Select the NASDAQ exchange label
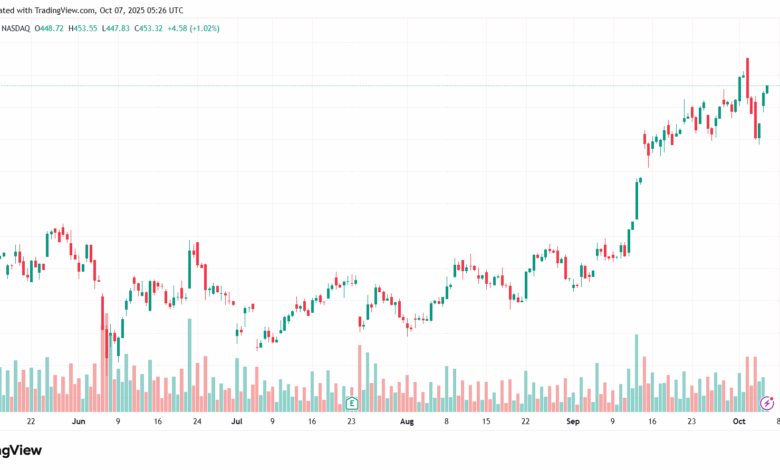The width and height of the screenshot is (780, 470). [15, 28]
